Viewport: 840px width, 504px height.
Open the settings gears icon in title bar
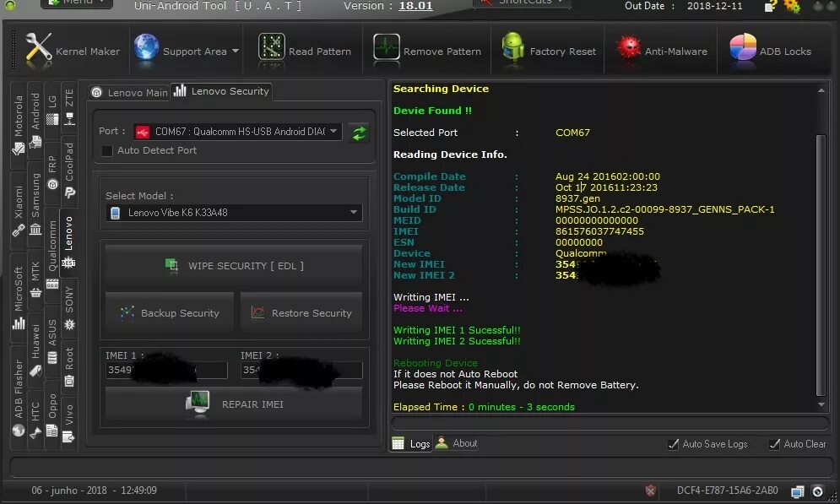pyautogui.click(x=792, y=6)
